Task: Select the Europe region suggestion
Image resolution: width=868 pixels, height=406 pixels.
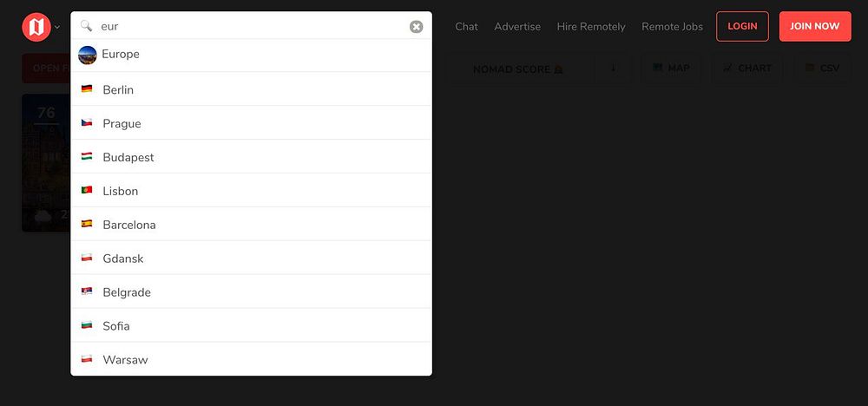Action: tap(252, 55)
